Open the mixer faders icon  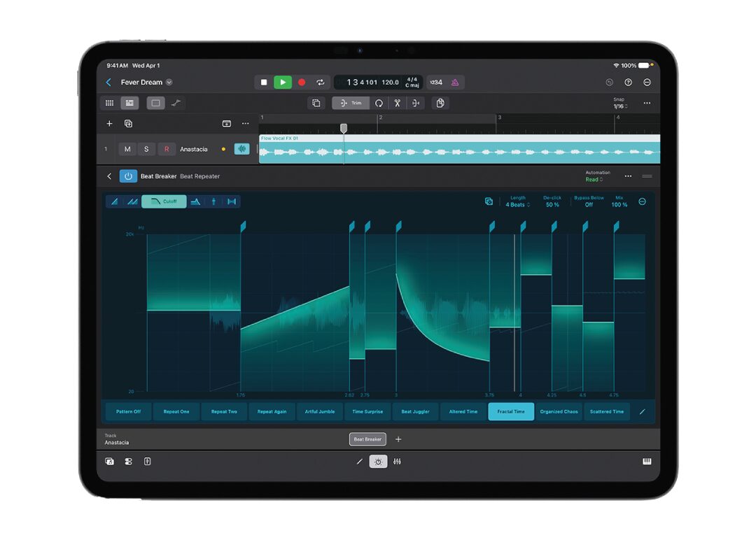point(398,462)
